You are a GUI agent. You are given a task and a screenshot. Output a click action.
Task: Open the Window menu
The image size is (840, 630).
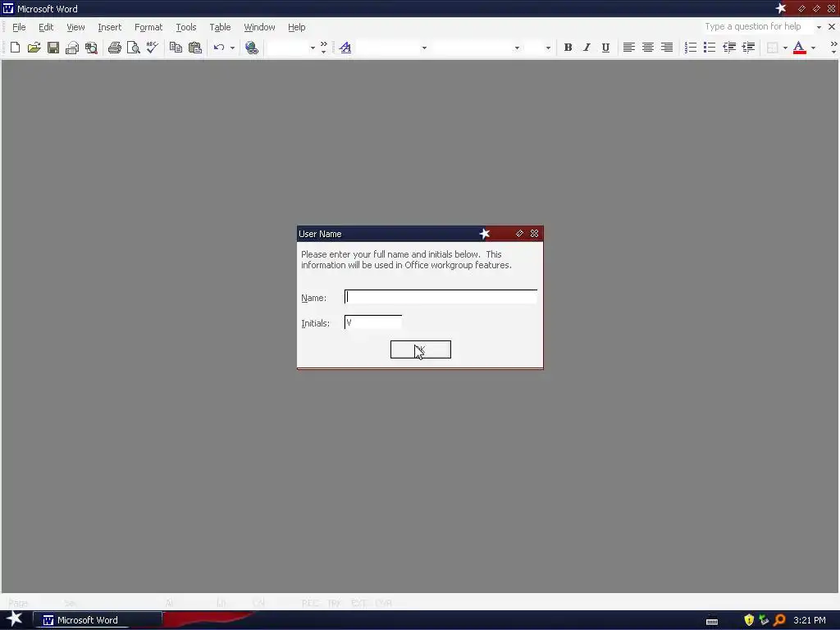[x=259, y=27]
